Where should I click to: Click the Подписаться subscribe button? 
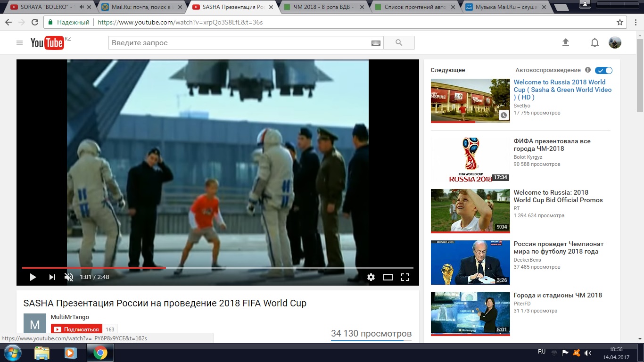[x=76, y=329]
